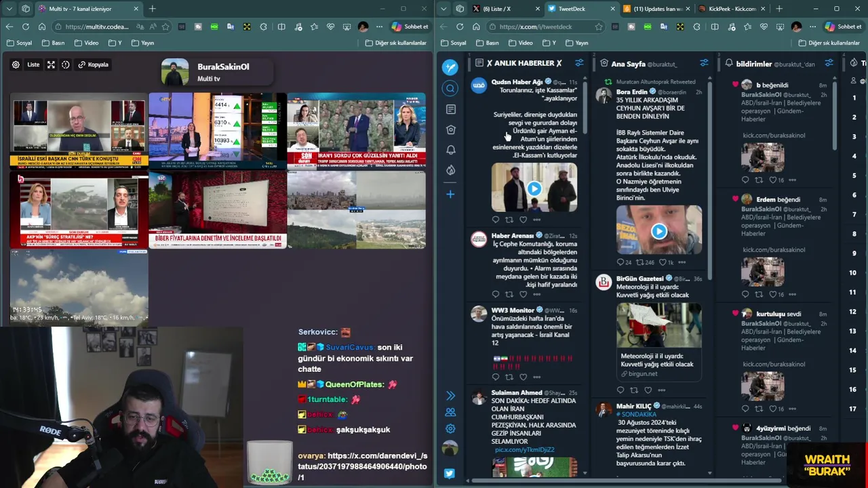
Task: Open the x.com/darendevi_ link in chat
Action: (x=363, y=467)
